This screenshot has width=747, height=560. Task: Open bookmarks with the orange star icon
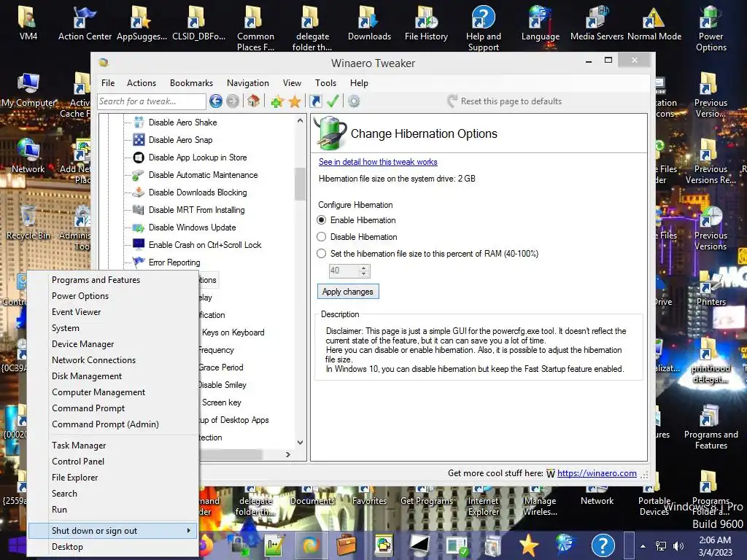pyautogui.click(x=295, y=101)
